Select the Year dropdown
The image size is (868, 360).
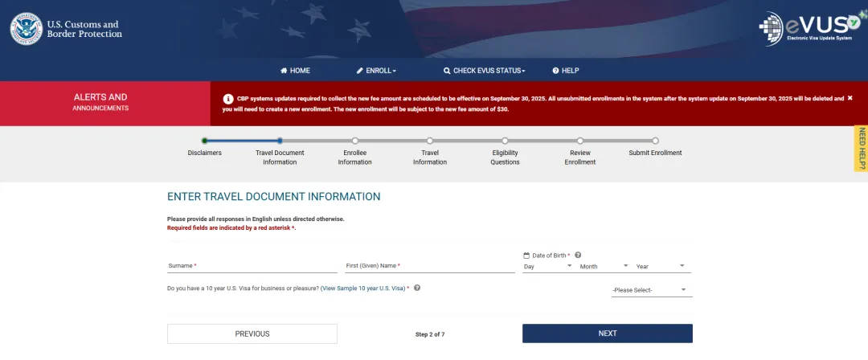(660, 266)
